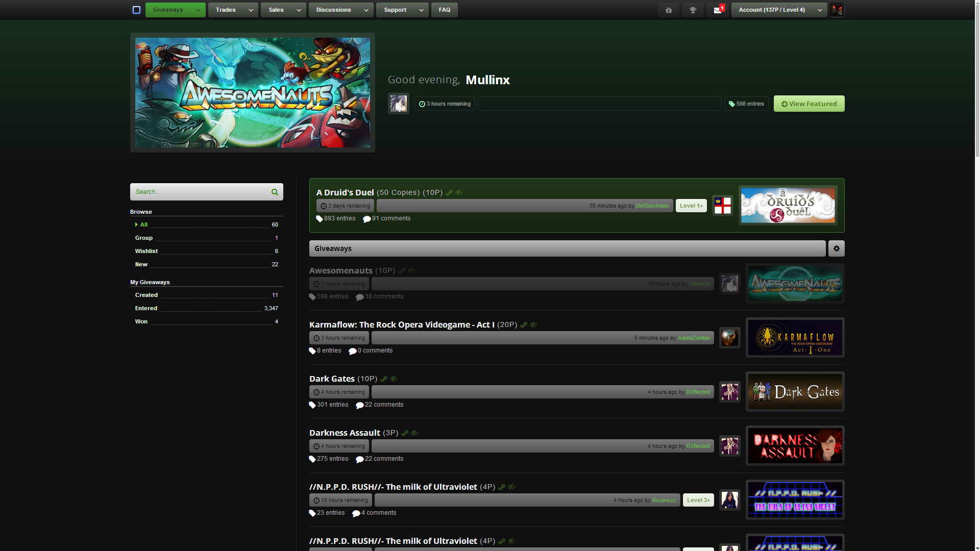Screen dimensions: 980x551
Task: Open DerDutchman's profile link
Action: 652,206
